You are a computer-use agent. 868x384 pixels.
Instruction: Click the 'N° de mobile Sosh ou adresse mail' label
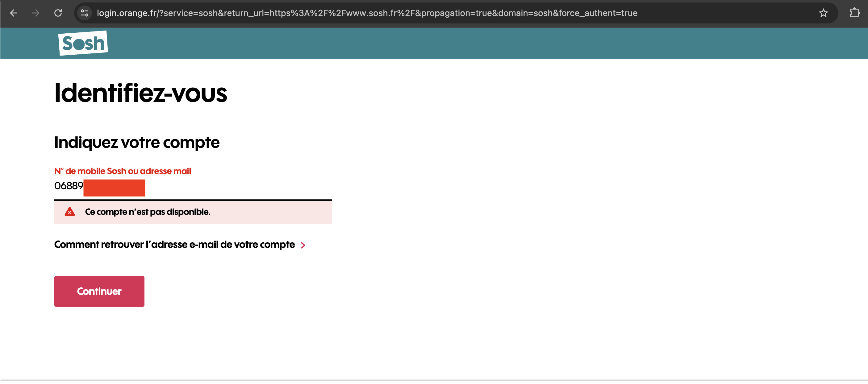click(123, 171)
